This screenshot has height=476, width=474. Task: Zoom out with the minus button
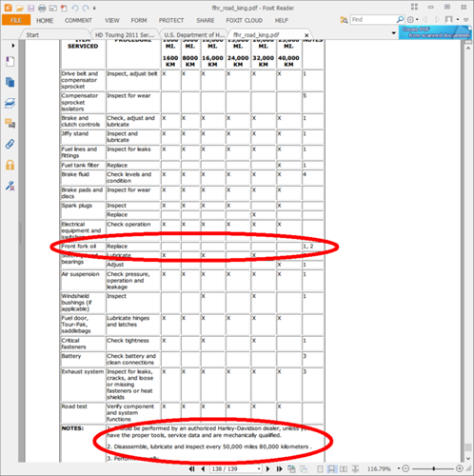tap(405, 468)
